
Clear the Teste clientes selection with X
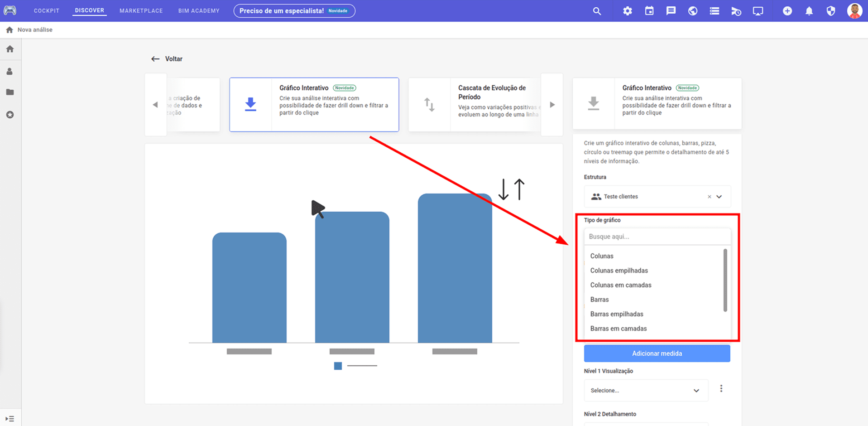pyautogui.click(x=709, y=197)
